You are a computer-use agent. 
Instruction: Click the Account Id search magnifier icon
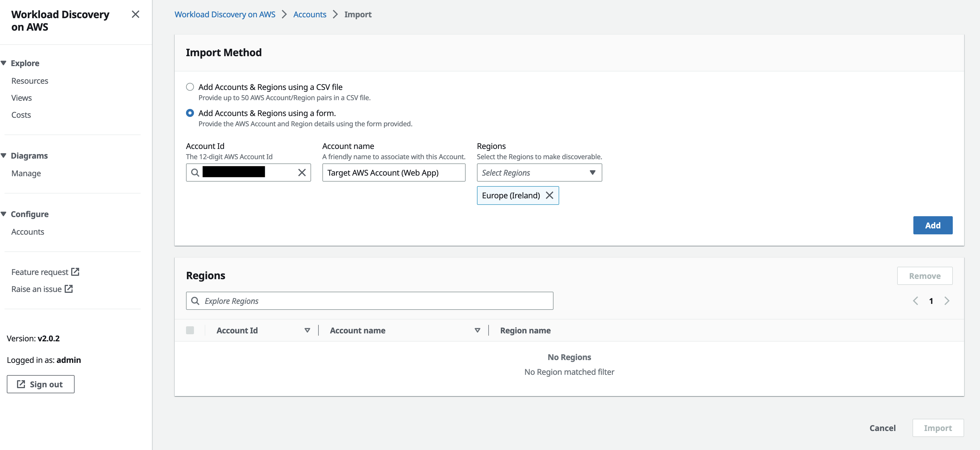pyautogui.click(x=195, y=173)
